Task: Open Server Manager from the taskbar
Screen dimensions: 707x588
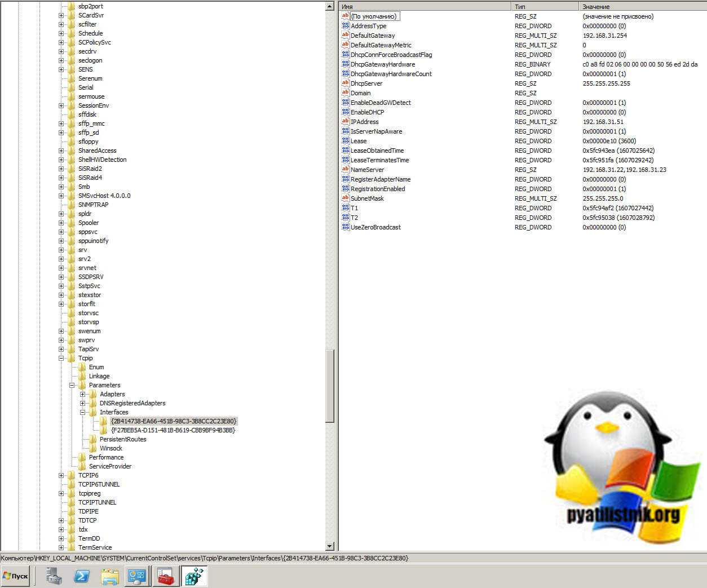Action: [x=54, y=576]
